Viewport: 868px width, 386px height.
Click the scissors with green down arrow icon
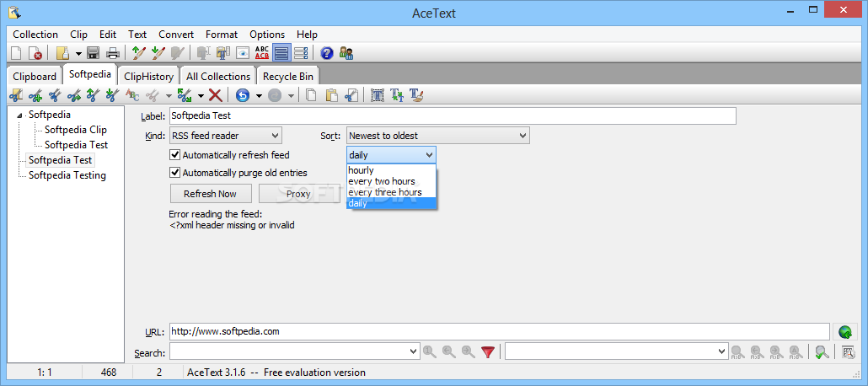112,95
